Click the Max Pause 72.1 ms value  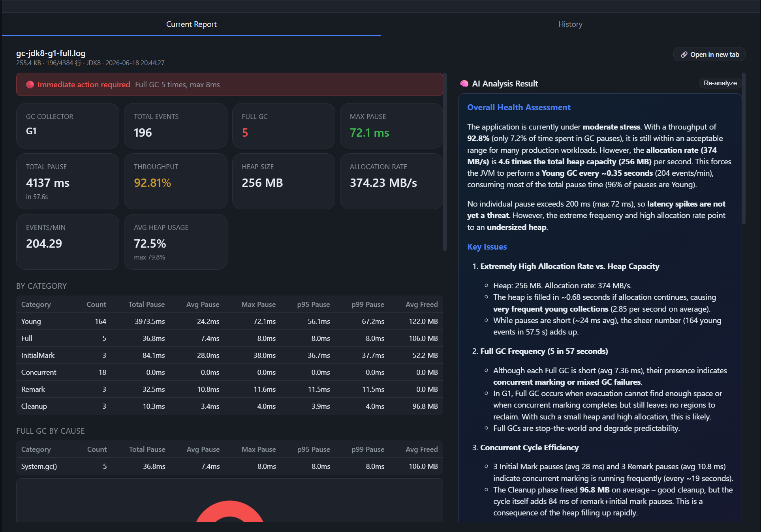point(369,133)
